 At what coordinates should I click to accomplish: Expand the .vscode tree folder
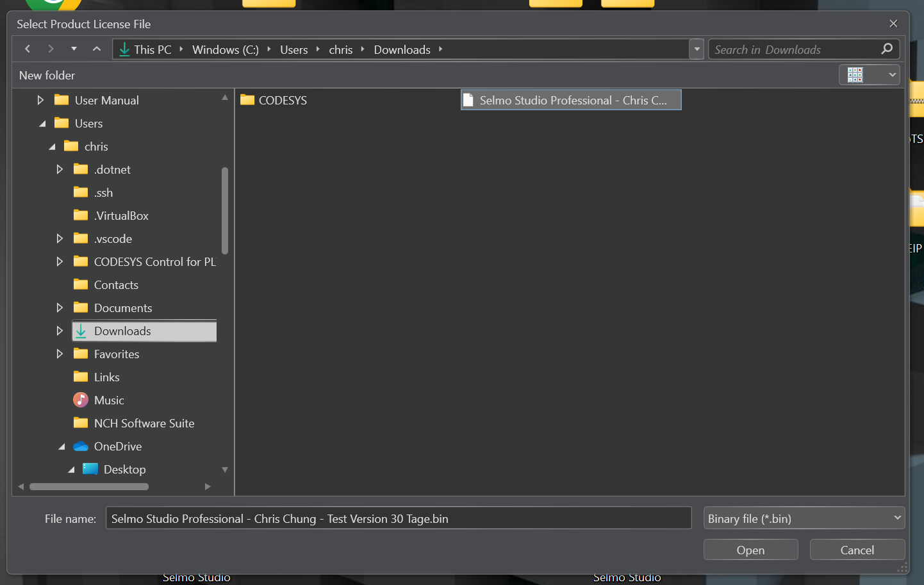tap(60, 238)
